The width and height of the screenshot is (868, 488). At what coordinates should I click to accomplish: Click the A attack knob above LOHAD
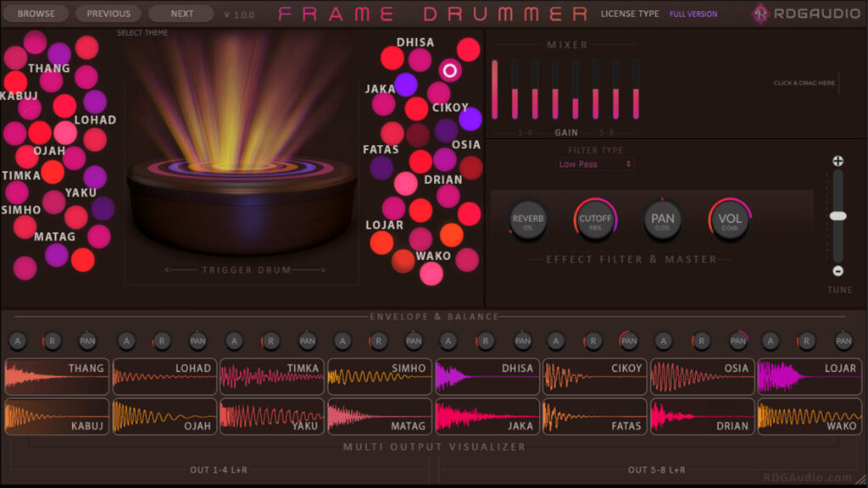click(x=127, y=341)
